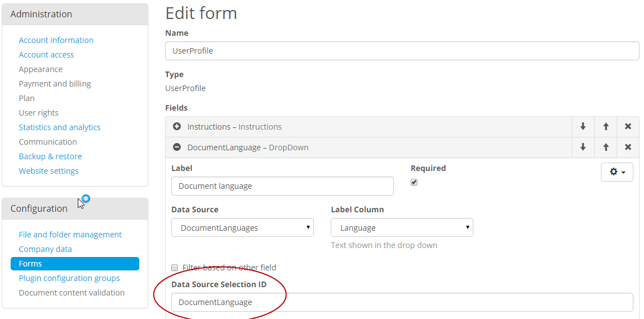The image size is (644, 319).
Task: Enable Filter based on other field
Action: pos(175,268)
